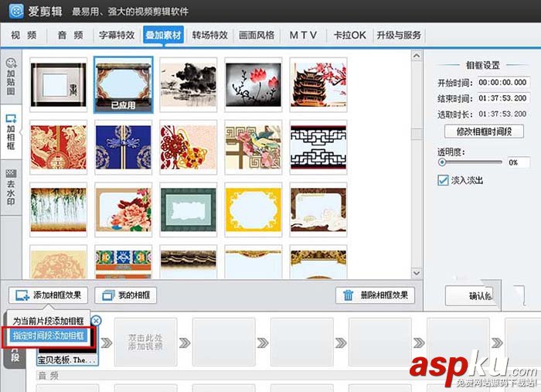Toggle the 淡入淡出 checkbox
Viewport: 541px width, 392px height.
pos(443,180)
